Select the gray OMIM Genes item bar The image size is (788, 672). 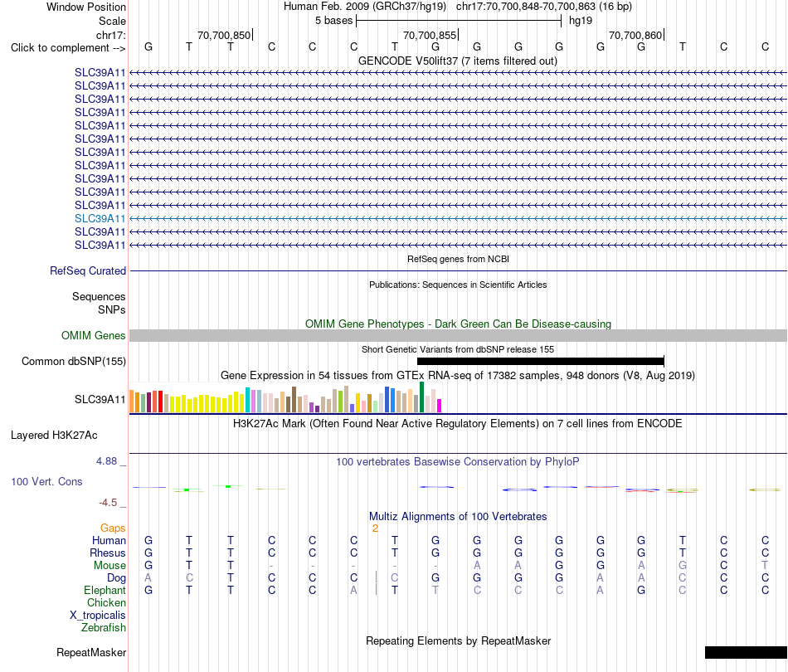click(458, 336)
